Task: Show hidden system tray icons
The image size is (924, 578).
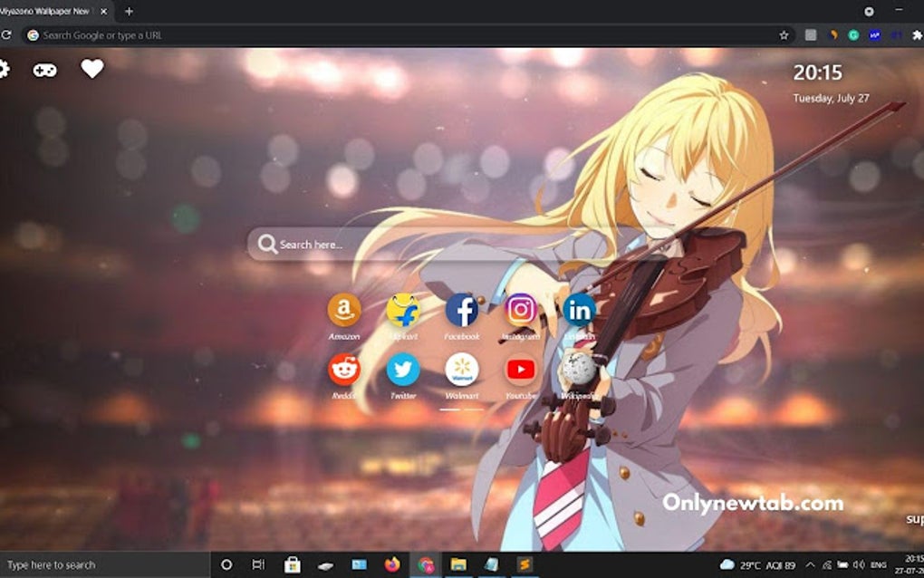Action: pos(810,565)
